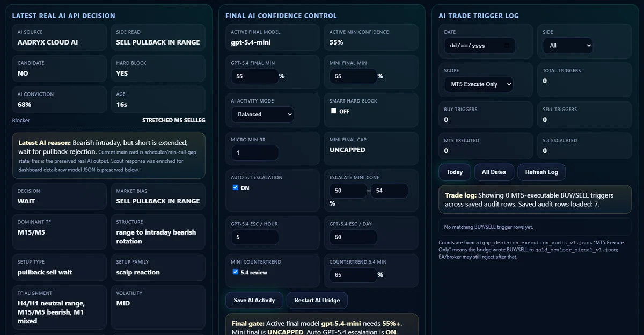Click the GPT-5.4 Esc / Hour input
This screenshot has height=335, width=644.
tap(254, 237)
